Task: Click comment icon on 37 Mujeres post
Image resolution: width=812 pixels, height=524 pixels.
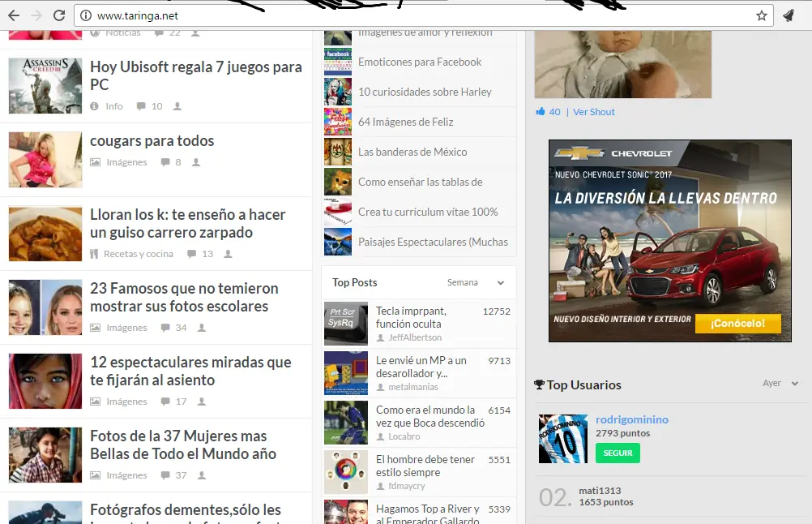Action: (x=165, y=475)
